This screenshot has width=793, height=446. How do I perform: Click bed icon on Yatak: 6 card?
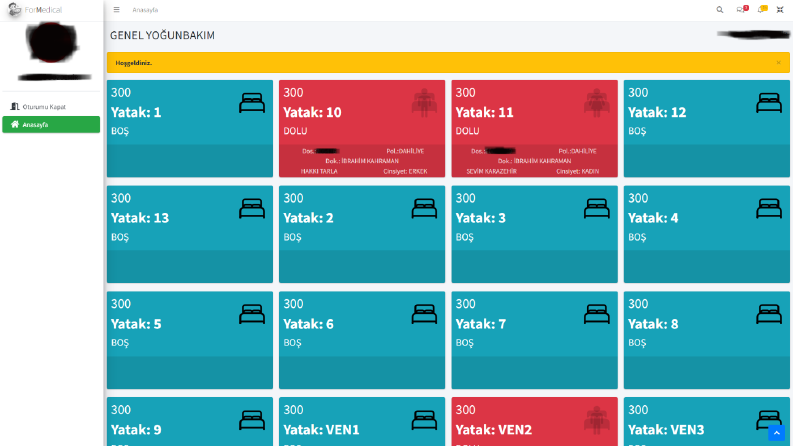click(424, 314)
